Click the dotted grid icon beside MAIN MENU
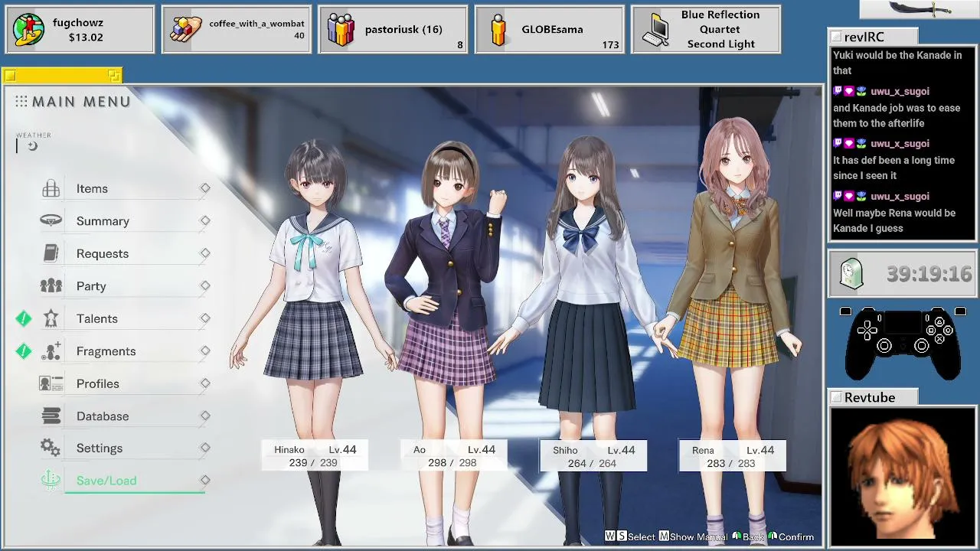 21,101
